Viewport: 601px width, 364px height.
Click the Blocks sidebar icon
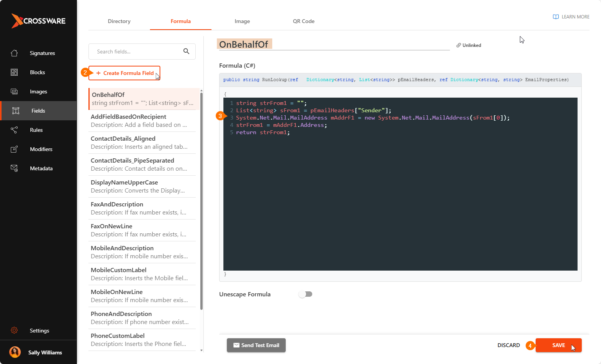14,72
